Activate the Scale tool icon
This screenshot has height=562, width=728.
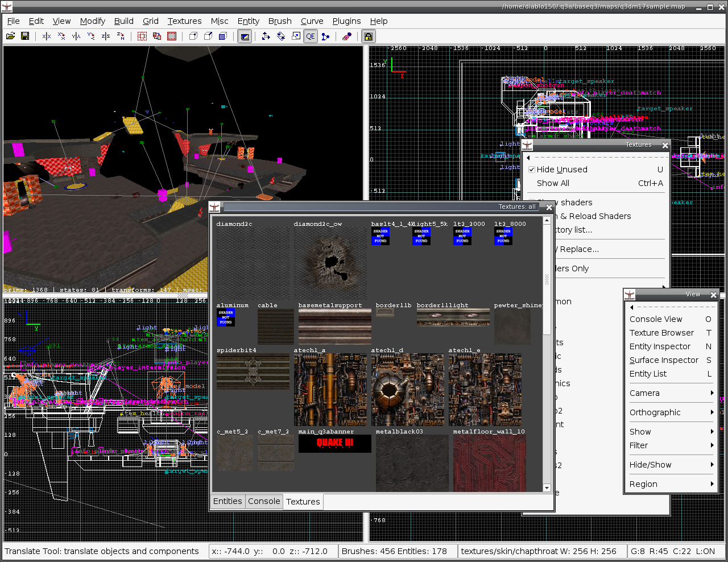click(x=296, y=36)
